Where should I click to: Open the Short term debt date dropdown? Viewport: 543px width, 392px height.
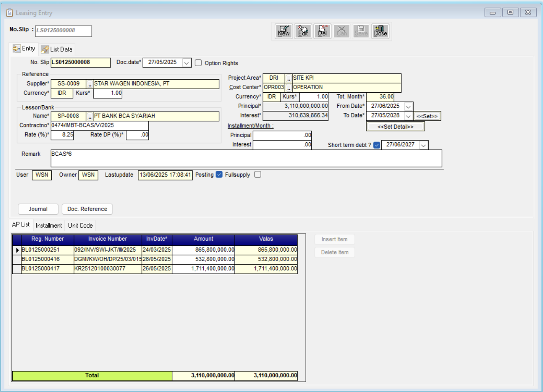pos(423,145)
